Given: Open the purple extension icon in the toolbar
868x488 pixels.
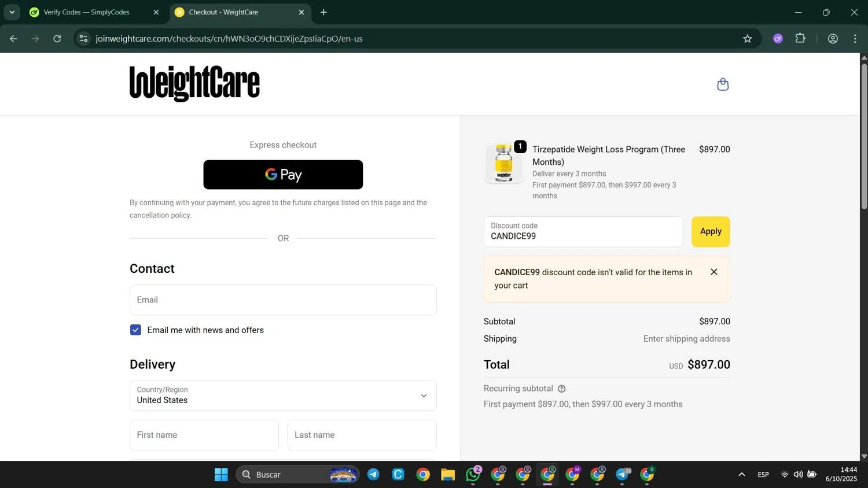Looking at the screenshot, I should pos(778,39).
